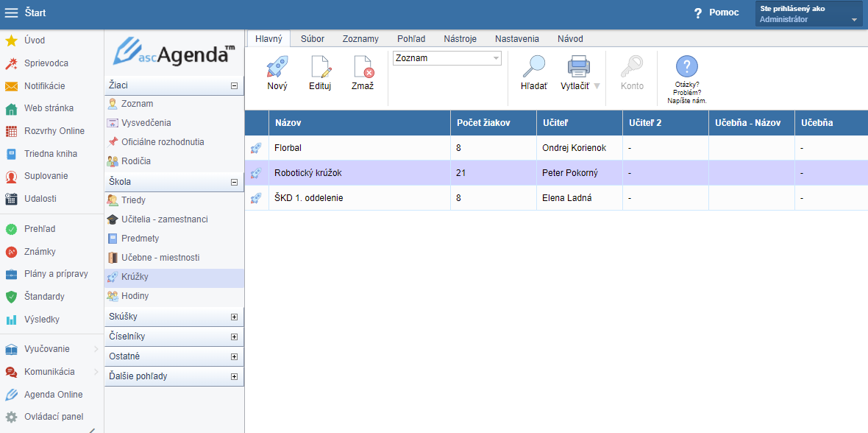Switch to the Nástroje tab
868x433 pixels.
pyautogui.click(x=460, y=39)
